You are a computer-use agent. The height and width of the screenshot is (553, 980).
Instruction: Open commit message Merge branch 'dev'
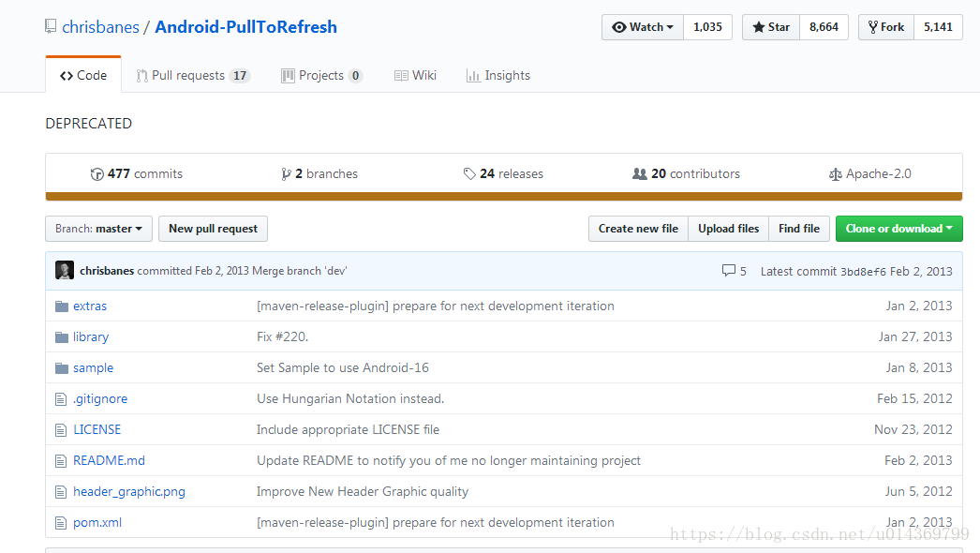point(300,271)
